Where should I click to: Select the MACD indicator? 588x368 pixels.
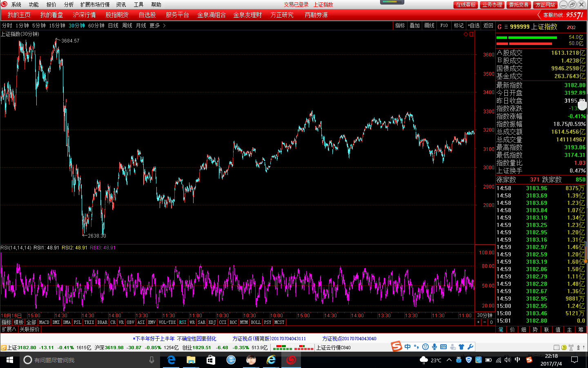44,322
